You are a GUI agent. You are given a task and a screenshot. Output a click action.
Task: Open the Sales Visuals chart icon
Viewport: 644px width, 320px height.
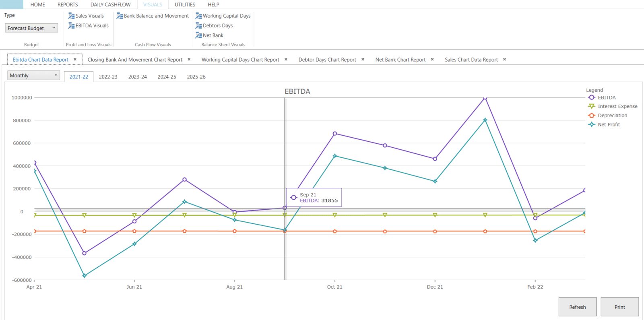click(71, 16)
